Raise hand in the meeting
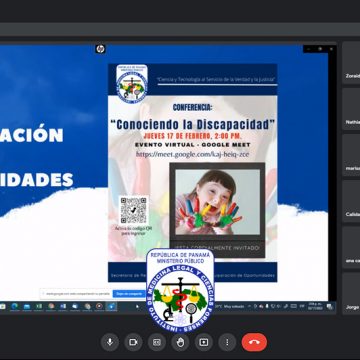The image size is (360, 360). pyautogui.click(x=180, y=342)
